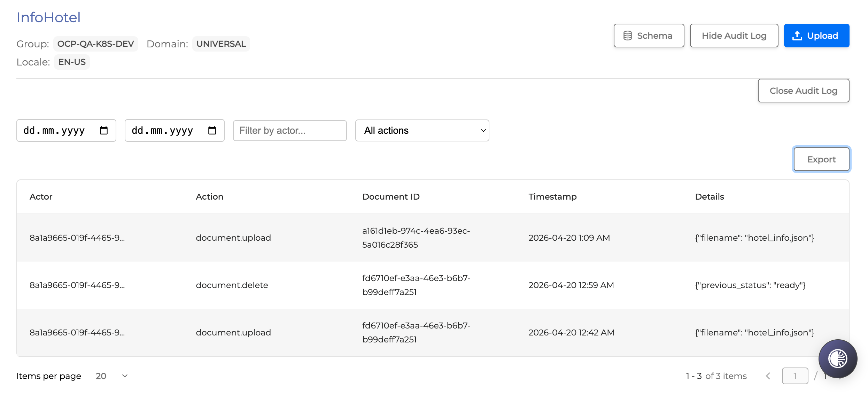Open the floating assistant chat bubble
868x402 pixels.
pyautogui.click(x=838, y=358)
